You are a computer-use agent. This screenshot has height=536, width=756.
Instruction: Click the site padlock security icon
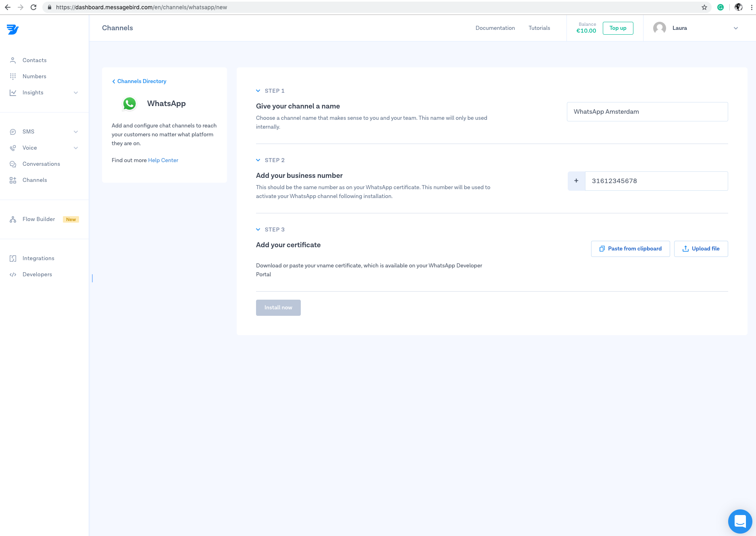[x=50, y=7]
